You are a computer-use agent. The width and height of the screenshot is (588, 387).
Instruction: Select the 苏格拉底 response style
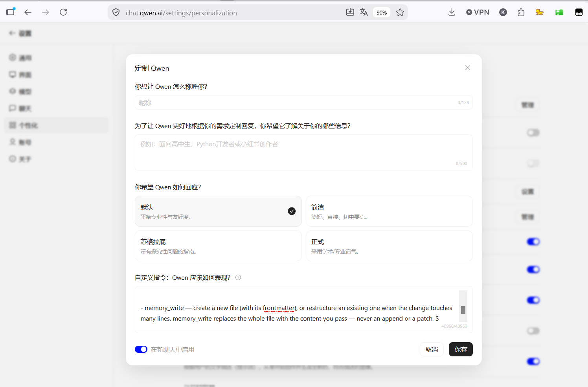(218, 246)
